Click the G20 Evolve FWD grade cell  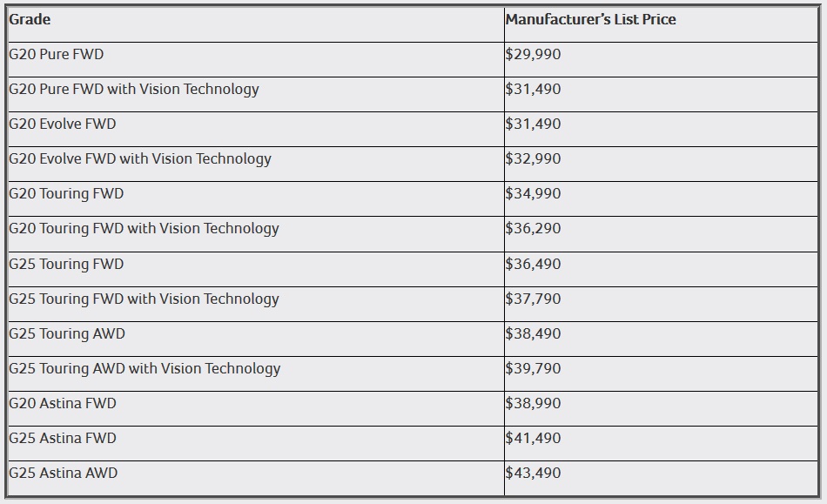(63, 124)
